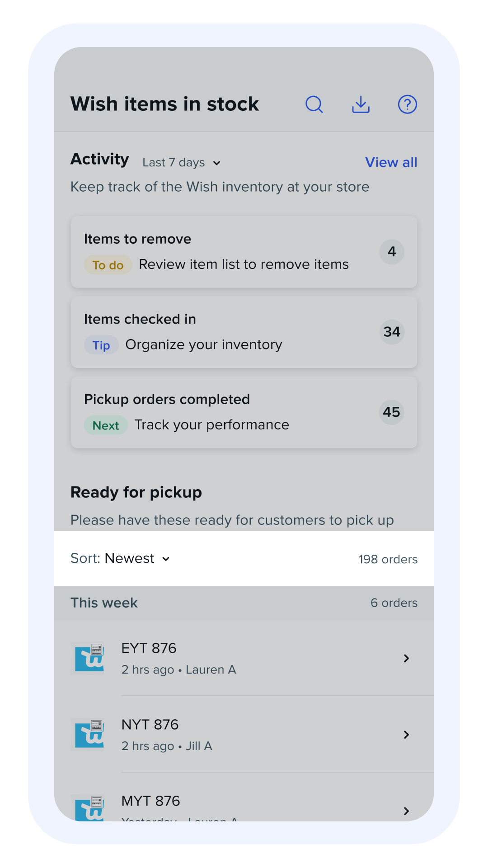This screenshot has width=488, height=868.
Task: Tap the 34 count badge
Action: coord(392,332)
